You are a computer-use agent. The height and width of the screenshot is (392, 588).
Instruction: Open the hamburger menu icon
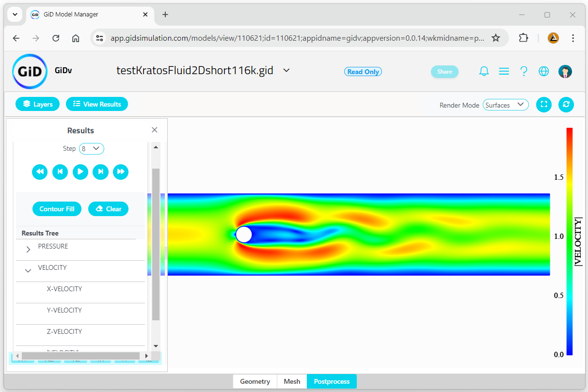click(504, 71)
